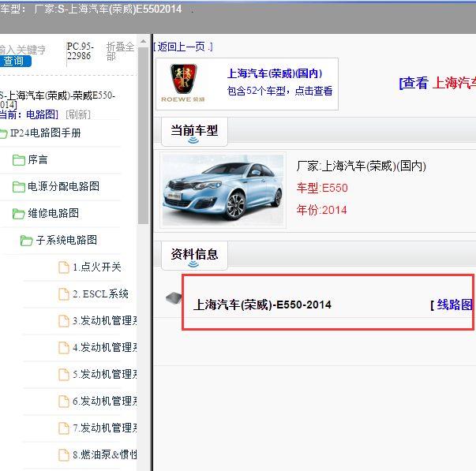The image size is (476, 471).
Task: Click the 厂家:上海汽车(荣威)(国内) text
Action: pos(361,166)
